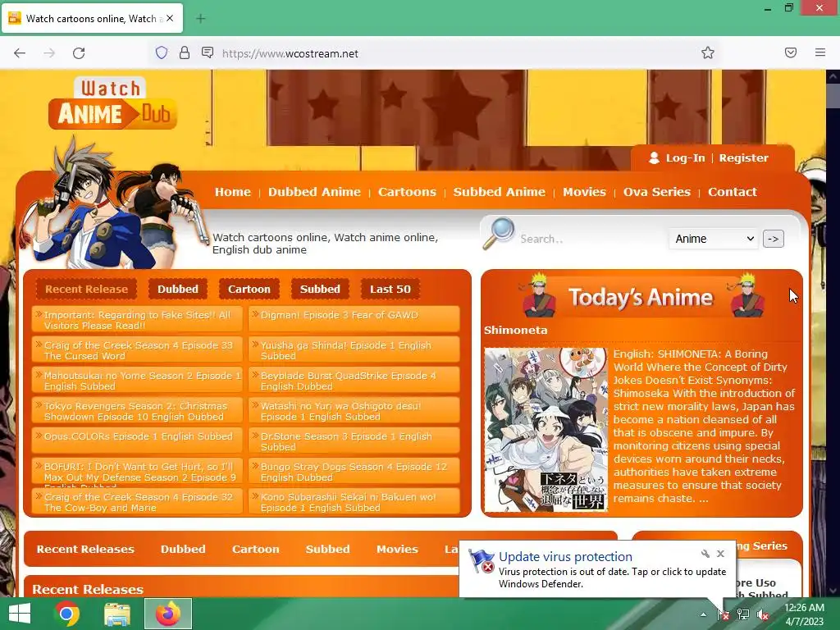Bookmark this page with star icon
This screenshot has width=840, height=630.
[x=708, y=52]
